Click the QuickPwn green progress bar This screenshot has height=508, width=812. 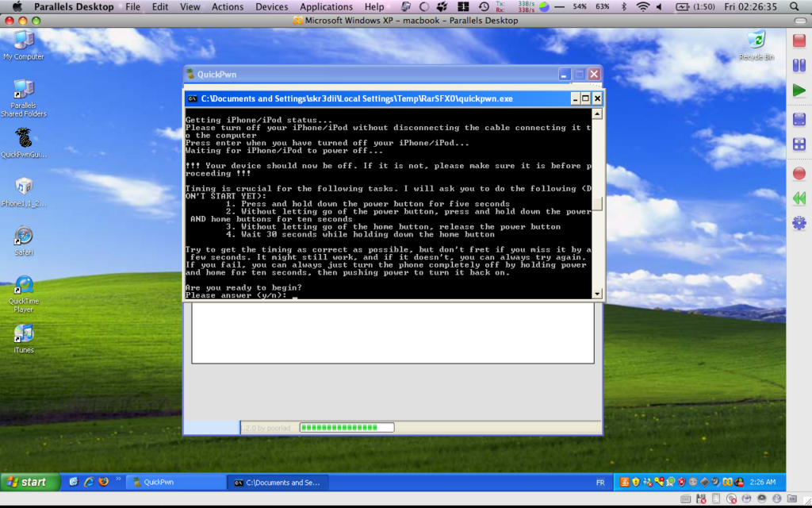(x=347, y=428)
